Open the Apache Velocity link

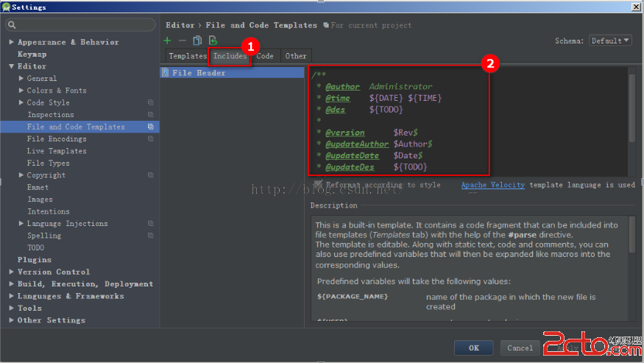point(493,185)
